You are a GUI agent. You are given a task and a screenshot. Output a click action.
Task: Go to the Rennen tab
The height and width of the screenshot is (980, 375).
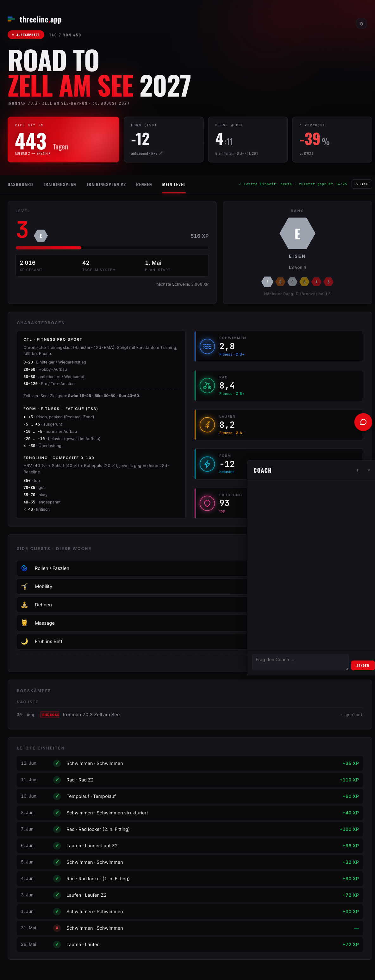[x=144, y=185]
